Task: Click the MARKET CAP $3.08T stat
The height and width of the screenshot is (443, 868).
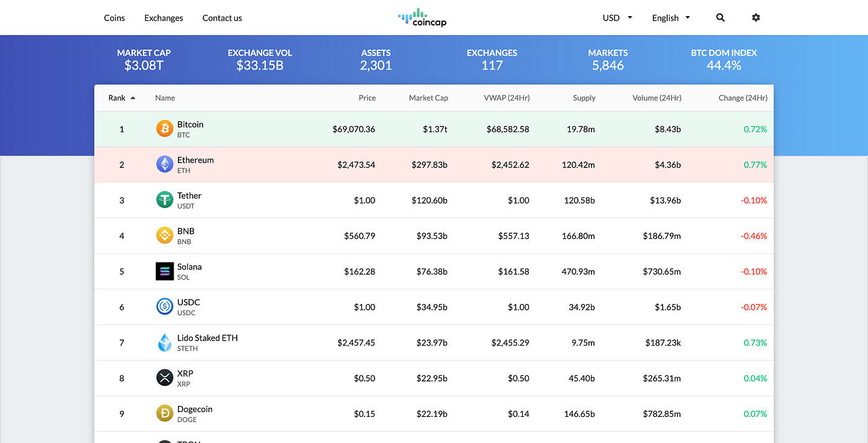Action: click(x=144, y=60)
